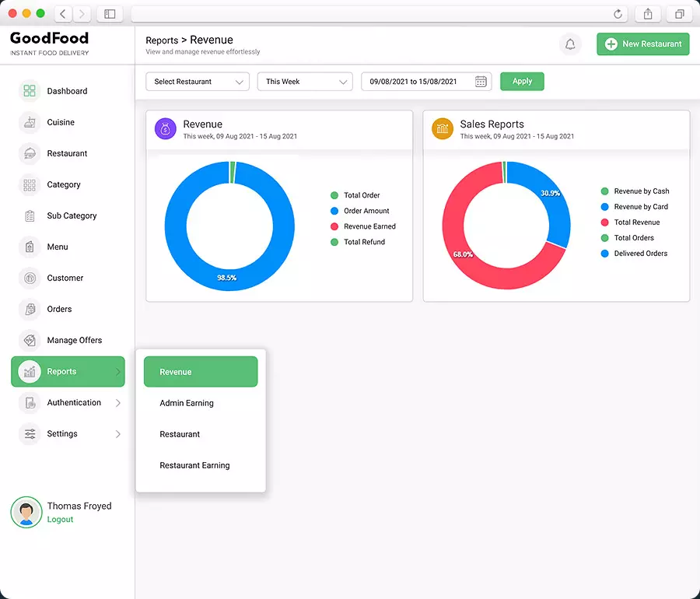Click the Dashboard grid icon in sidebar
The image size is (700, 599).
tap(30, 91)
